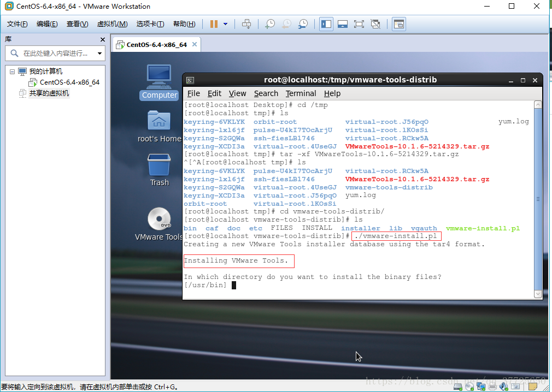Open the terminal Search menu
The image size is (552, 392).
click(266, 93)
